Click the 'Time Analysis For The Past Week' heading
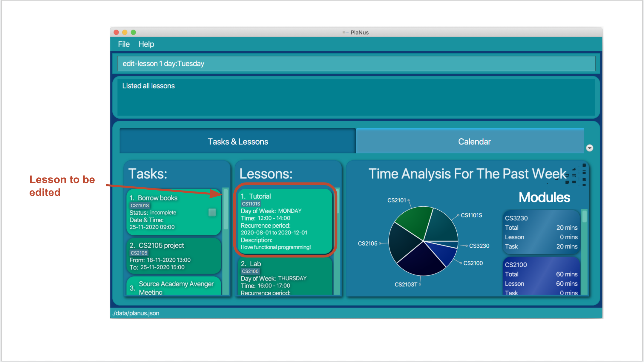This screenshot has width=644, height=362. tap(467, 174)
